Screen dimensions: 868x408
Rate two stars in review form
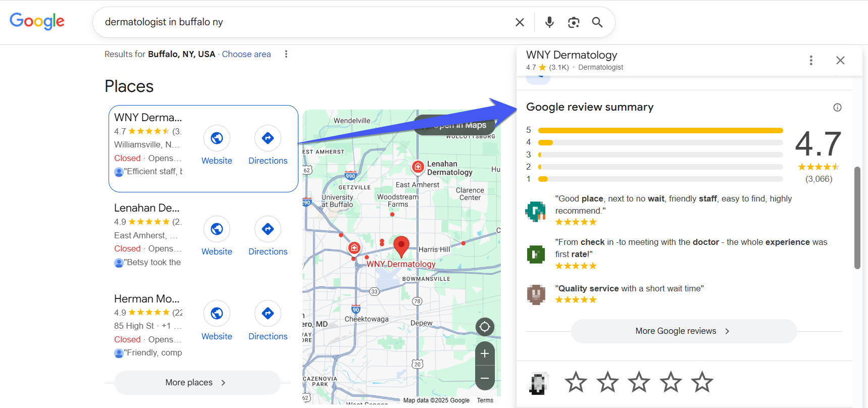[x=607, y=382]
